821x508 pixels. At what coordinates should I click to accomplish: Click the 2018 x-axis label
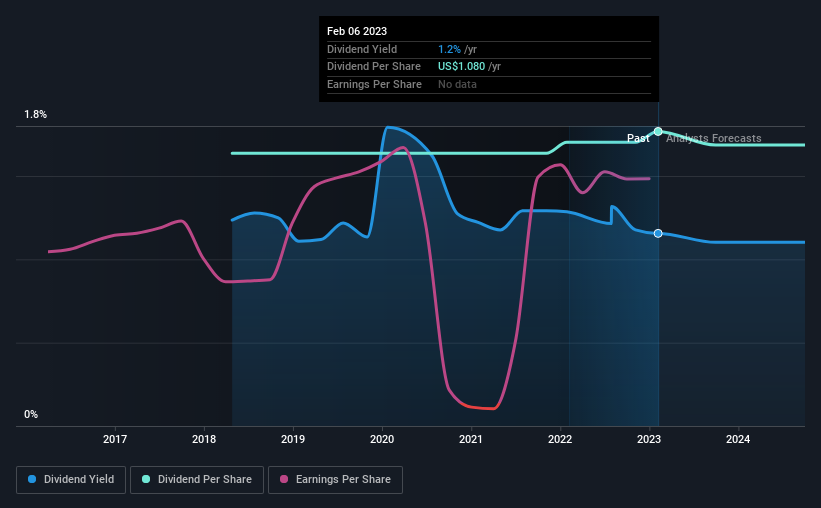[204, 439]
